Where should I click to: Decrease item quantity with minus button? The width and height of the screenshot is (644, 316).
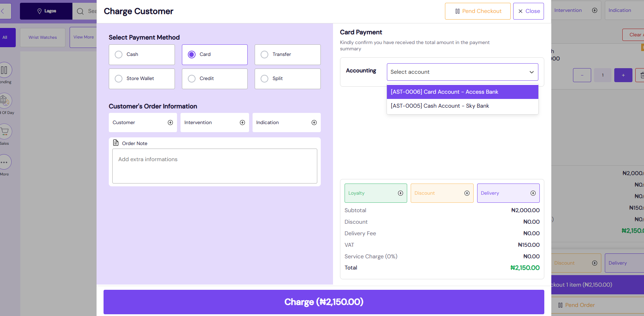(582, 75)
